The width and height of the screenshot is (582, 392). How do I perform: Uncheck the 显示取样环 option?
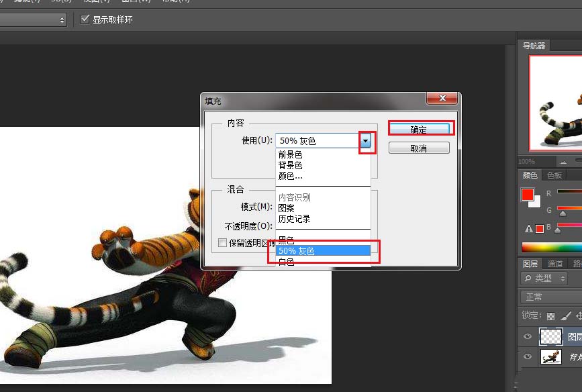click(85, 19)
